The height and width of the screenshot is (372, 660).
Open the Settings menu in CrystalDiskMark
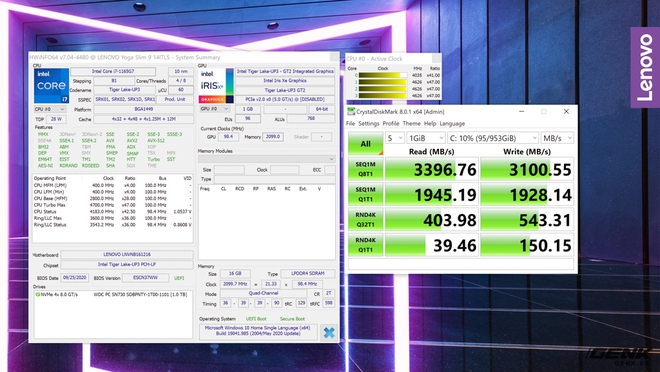tap(369, 124)
